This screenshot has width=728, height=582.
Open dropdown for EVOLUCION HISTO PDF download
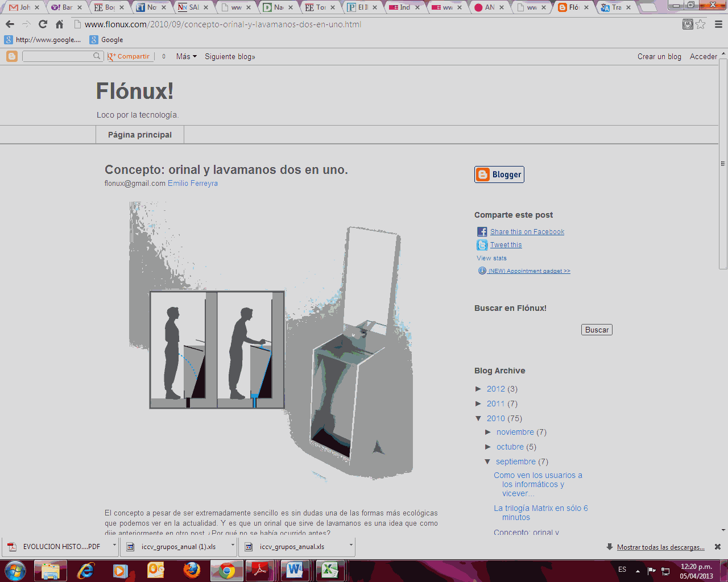pyautogui.click(x=114, y=546)
